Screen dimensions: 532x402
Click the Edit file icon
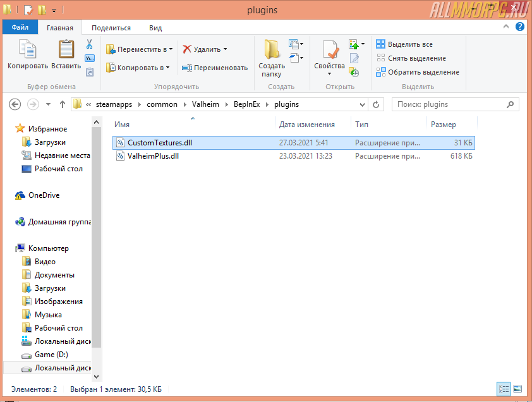354,58
